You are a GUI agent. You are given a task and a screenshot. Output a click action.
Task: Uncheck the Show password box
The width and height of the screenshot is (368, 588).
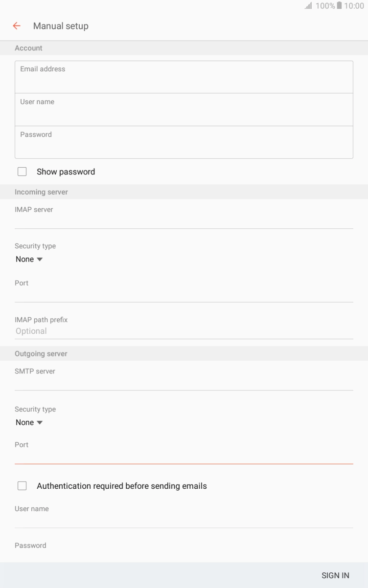click(22, 171)
